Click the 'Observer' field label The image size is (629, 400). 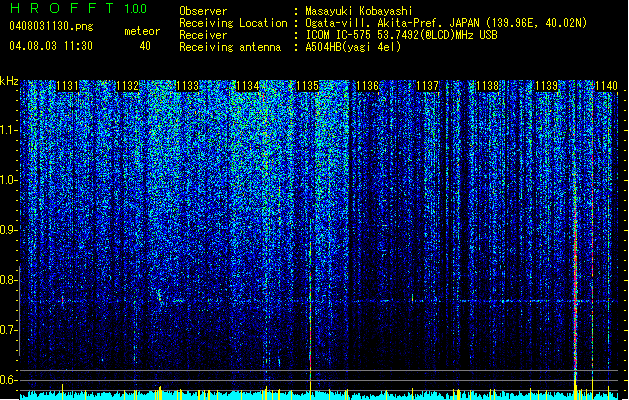click(203, 11)
